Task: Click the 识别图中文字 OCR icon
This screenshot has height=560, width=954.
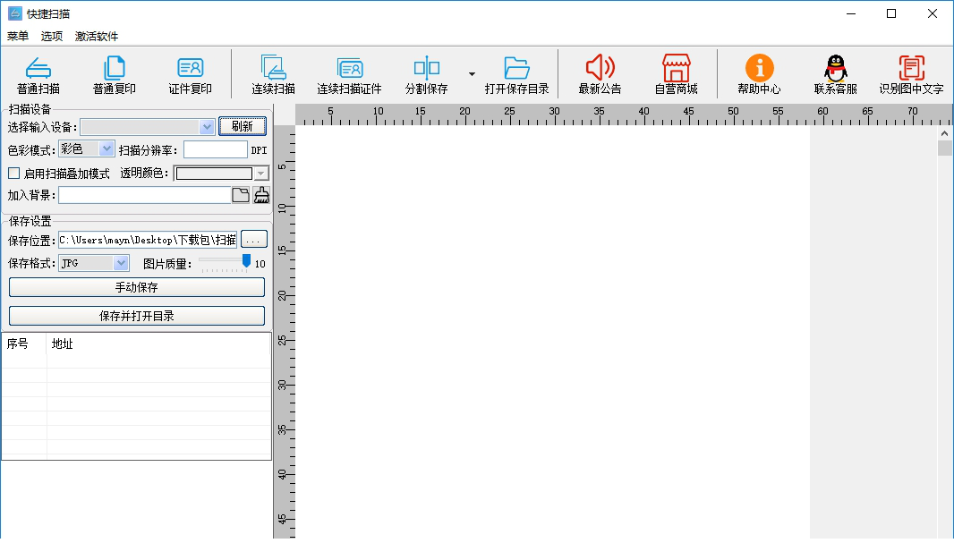Action: click(x=911, y=68)
